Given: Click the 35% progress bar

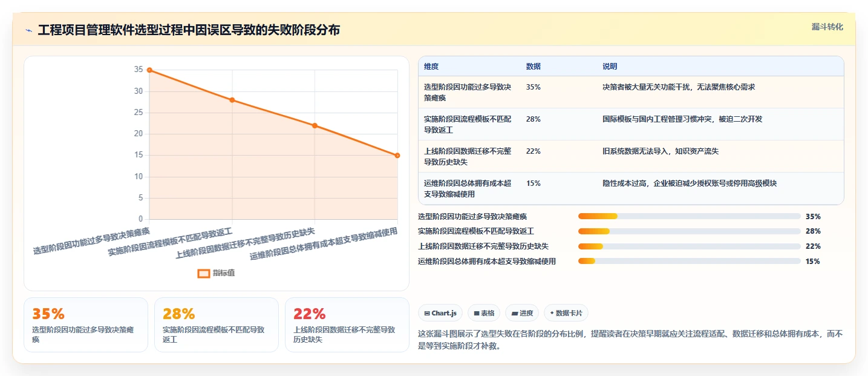Looking at the screenshot, I should (690, 216).
